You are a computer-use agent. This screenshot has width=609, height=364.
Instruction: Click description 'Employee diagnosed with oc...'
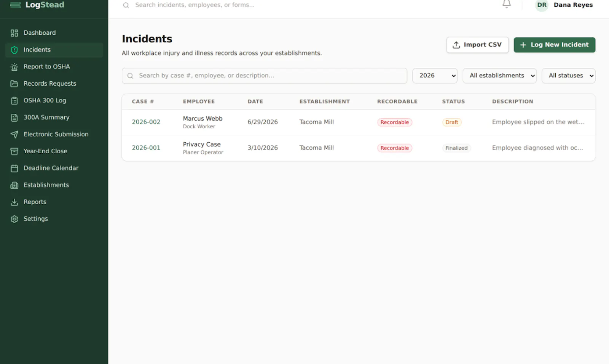pyautogui.click(x=537, y=148)
